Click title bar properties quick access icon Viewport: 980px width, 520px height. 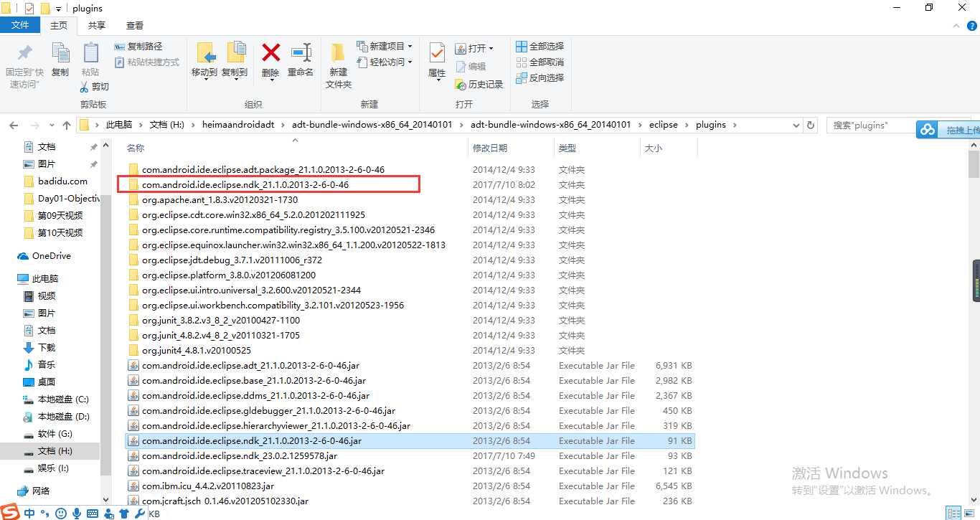(x=29, y=8)
